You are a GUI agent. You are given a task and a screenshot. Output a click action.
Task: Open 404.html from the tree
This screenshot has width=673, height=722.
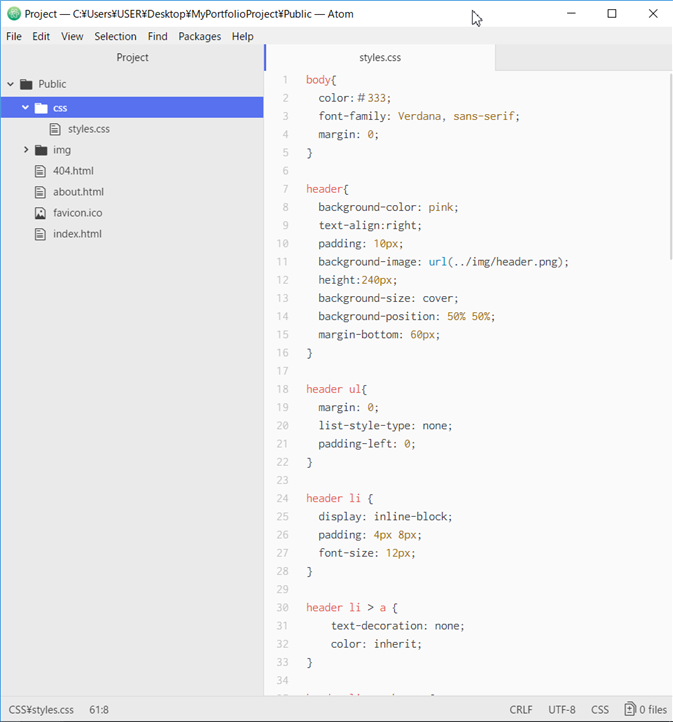tap(73, 171)
